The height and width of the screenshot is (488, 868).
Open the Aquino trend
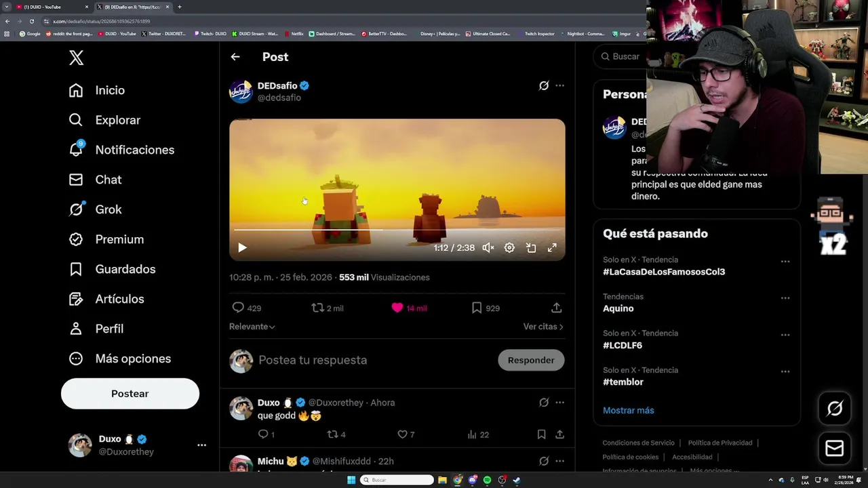pyautogui.click(x=618, y=308)
